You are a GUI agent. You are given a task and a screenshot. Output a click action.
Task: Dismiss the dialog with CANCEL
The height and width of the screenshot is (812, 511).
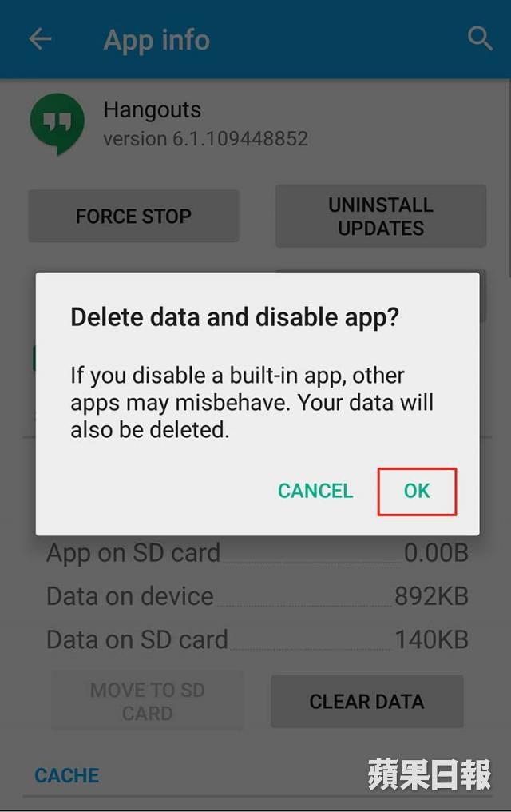(x=315, y=491)
